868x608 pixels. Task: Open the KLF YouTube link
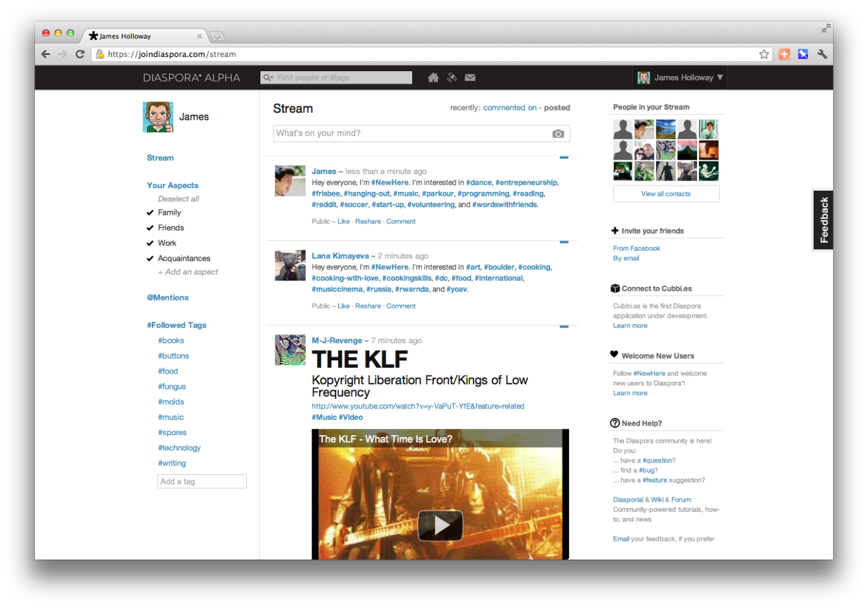(x=418, y=406)
